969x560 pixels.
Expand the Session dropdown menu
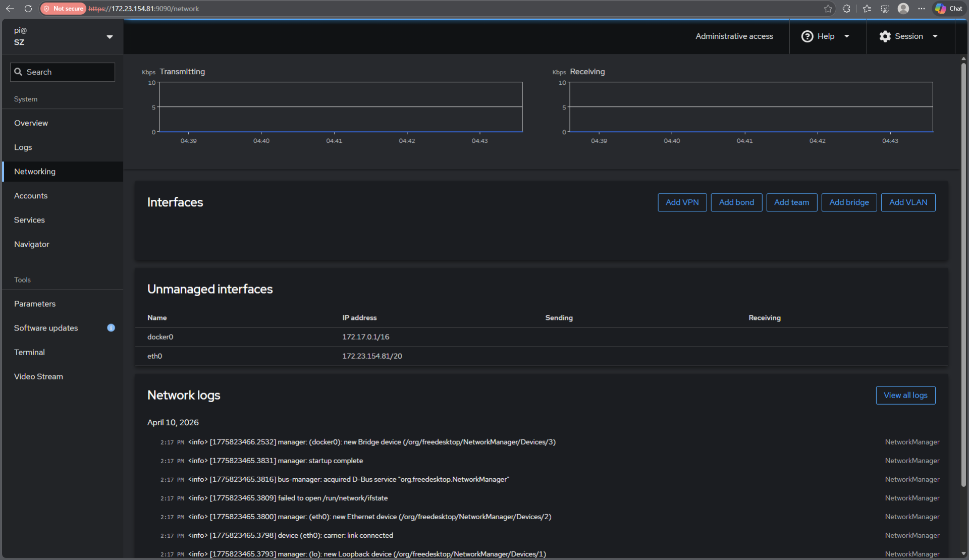tap(936, 36)
